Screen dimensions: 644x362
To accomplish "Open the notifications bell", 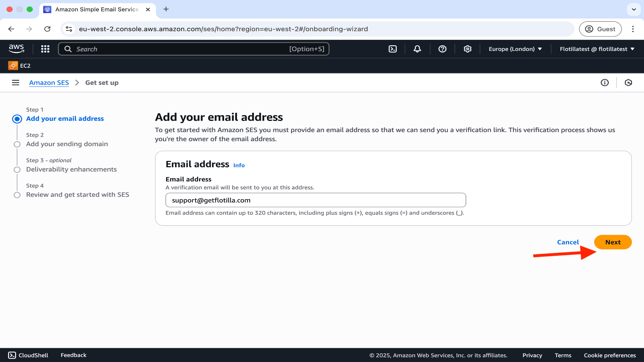I will [417, 49].
